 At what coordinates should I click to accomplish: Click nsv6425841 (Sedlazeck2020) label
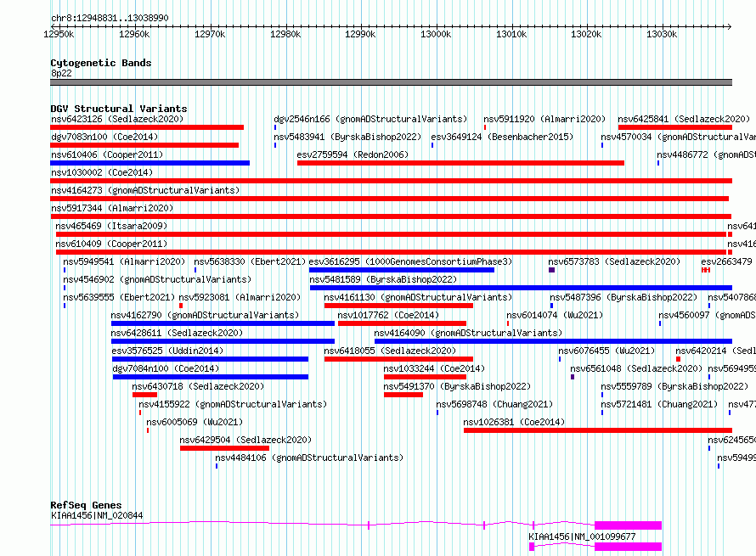684,119
